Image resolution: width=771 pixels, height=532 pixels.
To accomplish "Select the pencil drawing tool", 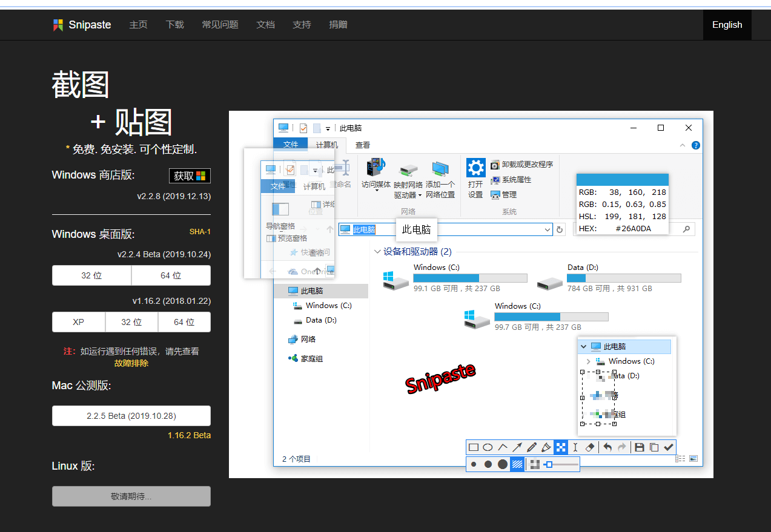I will (532, 447).
